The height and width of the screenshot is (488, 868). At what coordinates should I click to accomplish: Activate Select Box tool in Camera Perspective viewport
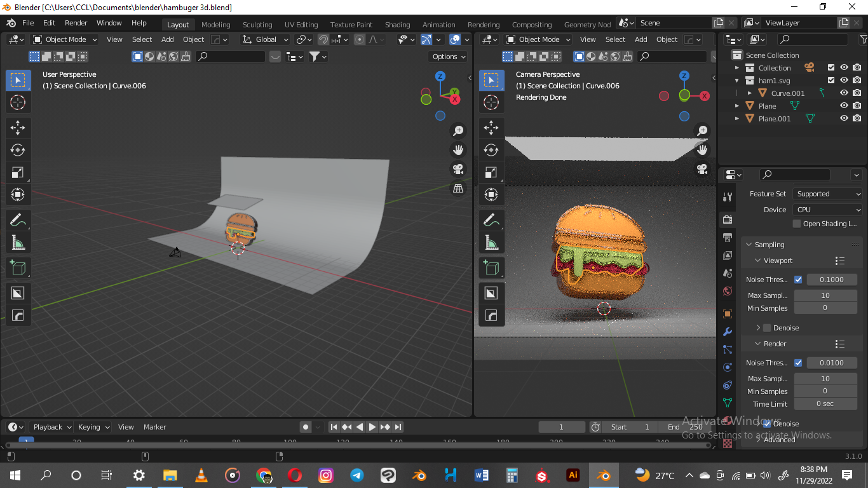coord(491,80)
